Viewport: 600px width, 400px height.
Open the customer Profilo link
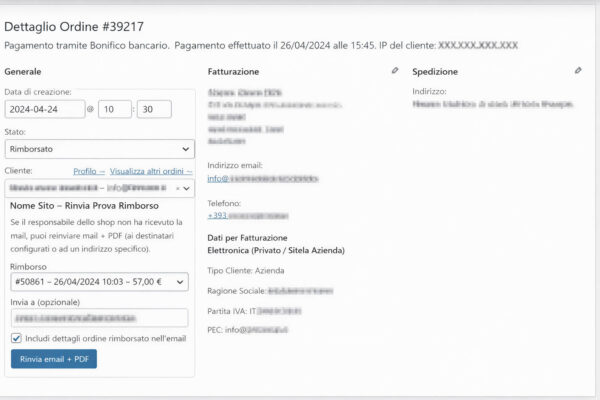click(x=88, y=171)
